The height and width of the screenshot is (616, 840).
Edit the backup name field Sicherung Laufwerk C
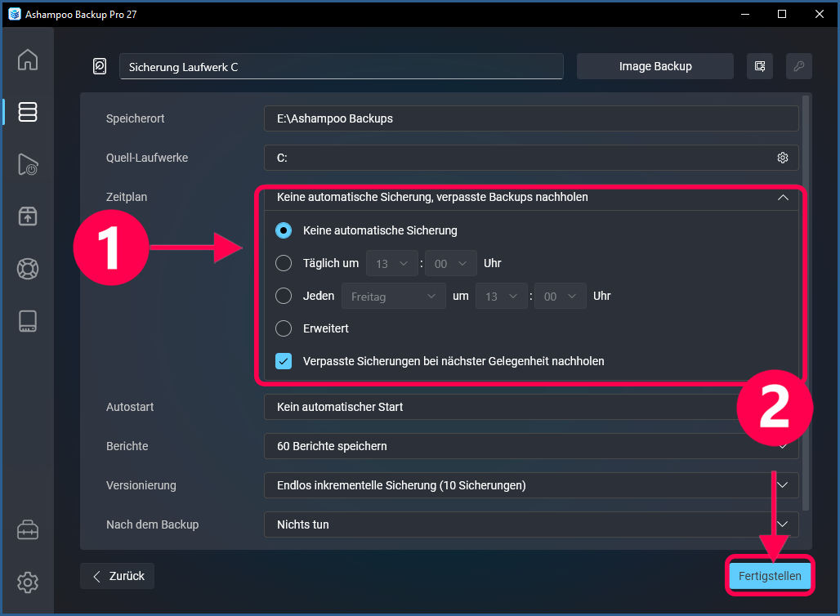pos(342,66)
